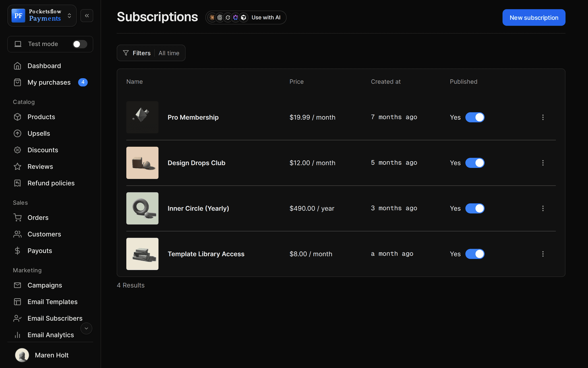Click the Payouts dollar icon
588x368 pixels.
[x=18, y=251]
